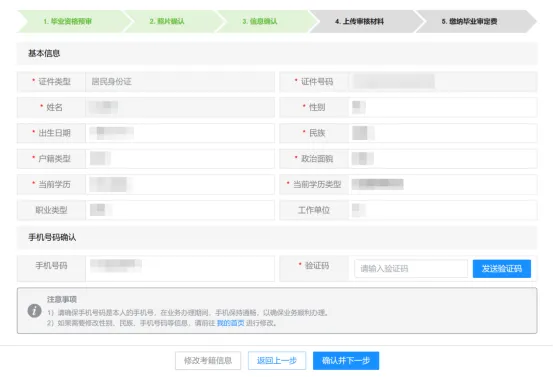This screenshot has width=554, height=377.
Task: Click the 工作单位 field value
Action: tap(443, 210)
